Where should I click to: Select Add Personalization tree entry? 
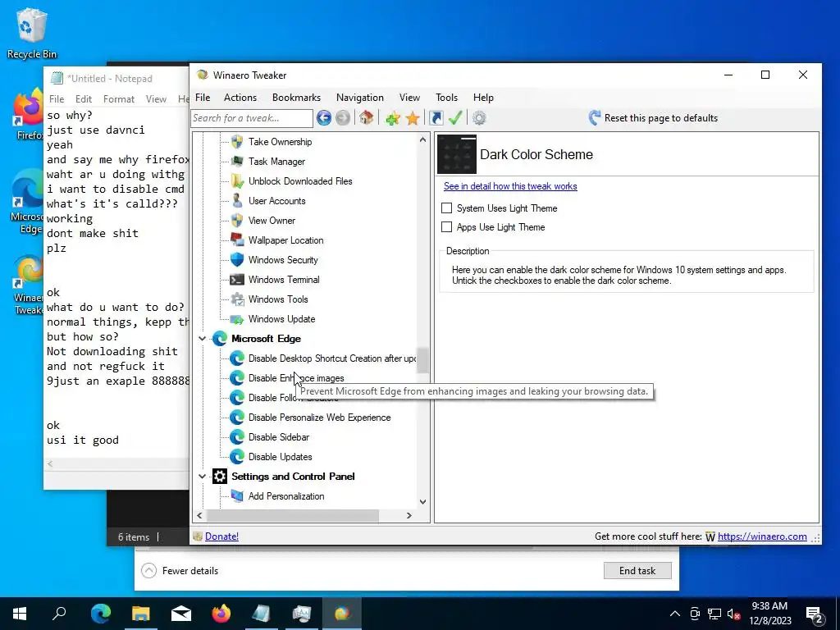click(x=286, y=496)
